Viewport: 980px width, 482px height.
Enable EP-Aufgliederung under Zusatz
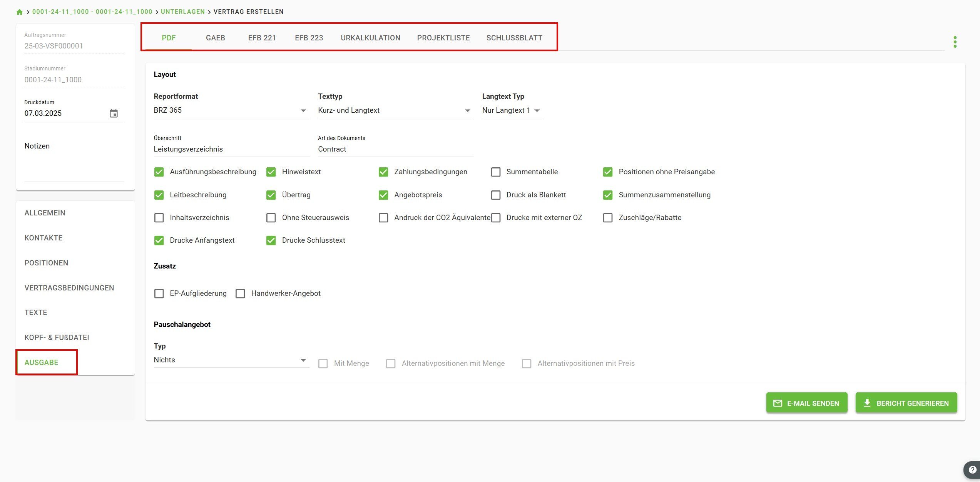click(x=159, y=294)
